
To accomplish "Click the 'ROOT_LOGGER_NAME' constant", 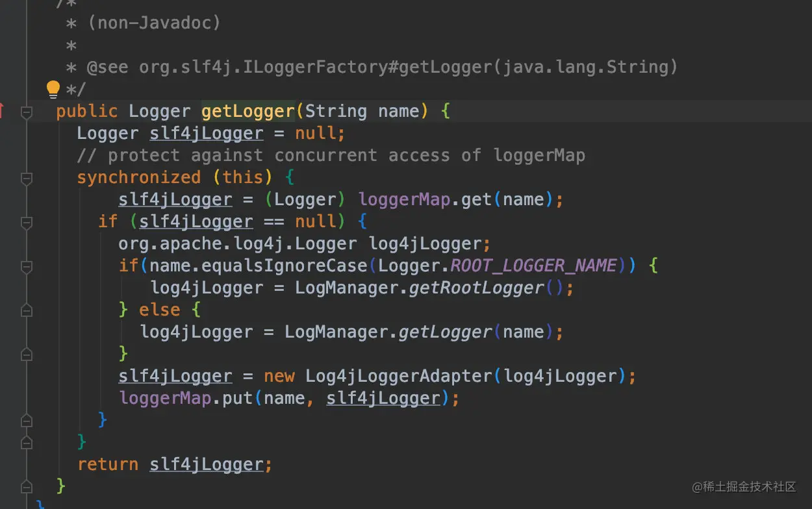I will click(533, 266).
